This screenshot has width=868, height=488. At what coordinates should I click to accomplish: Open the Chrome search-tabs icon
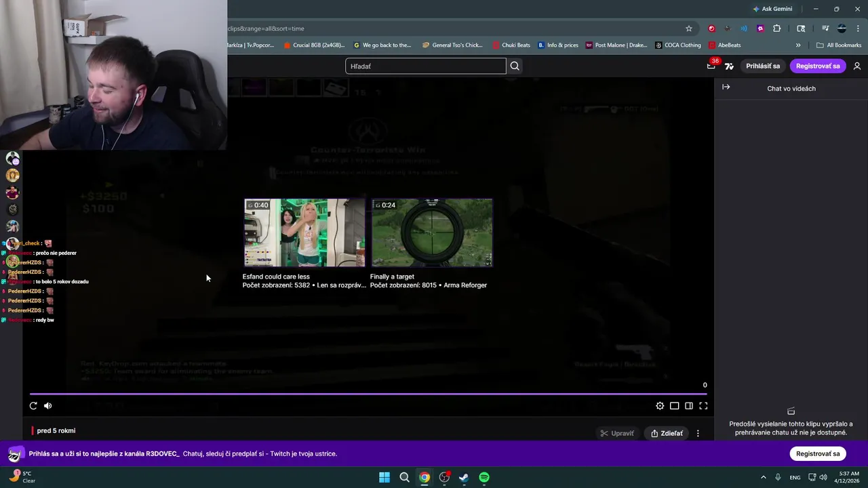click(801, 28)
